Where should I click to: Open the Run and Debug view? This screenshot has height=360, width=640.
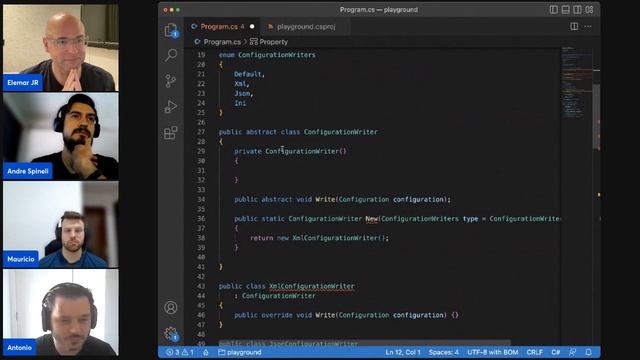(x=171, y=107)
